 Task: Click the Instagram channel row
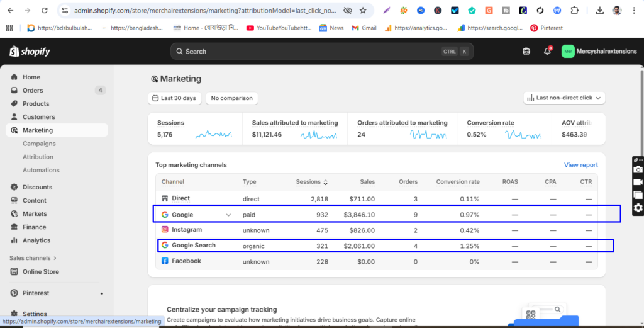(x=377, y=230)
